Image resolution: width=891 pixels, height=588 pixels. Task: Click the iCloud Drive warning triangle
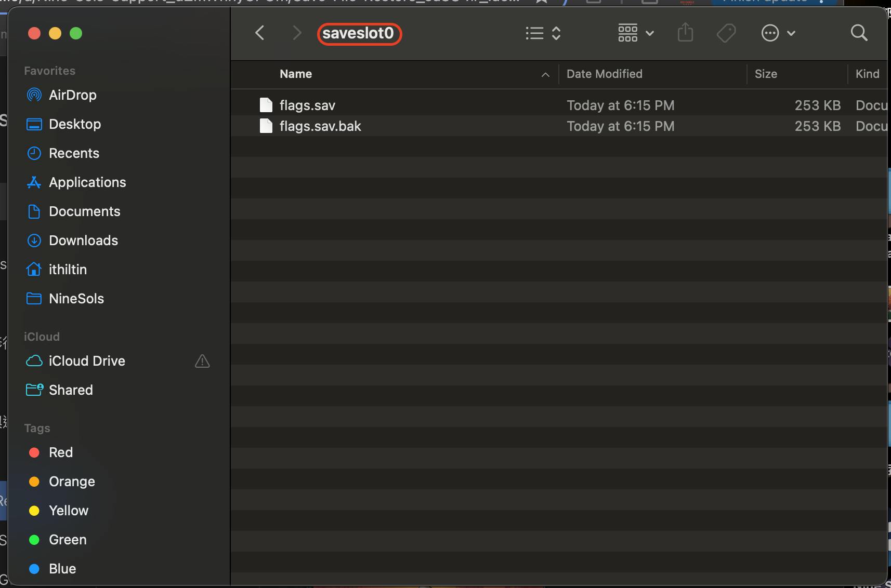tap(202, 361)
